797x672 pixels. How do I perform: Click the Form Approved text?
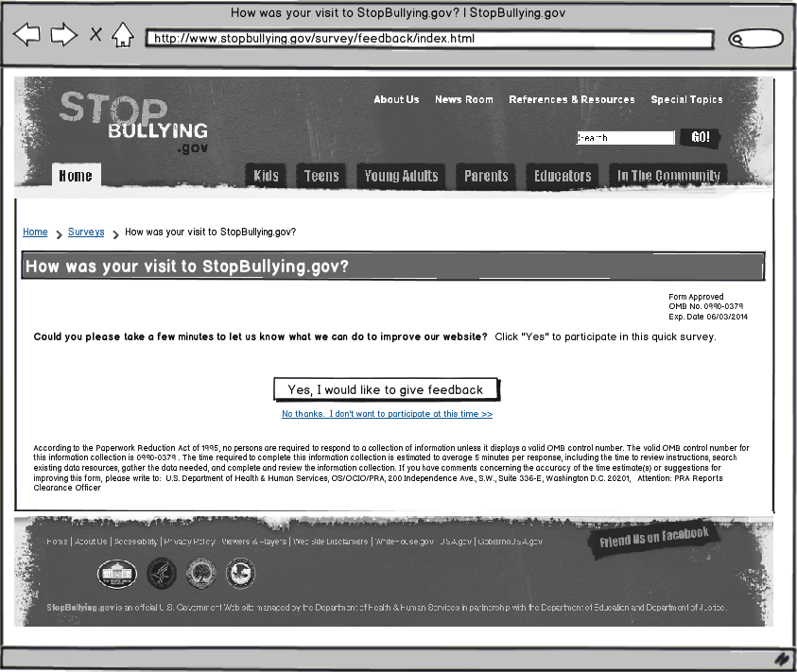pos(696,297)
